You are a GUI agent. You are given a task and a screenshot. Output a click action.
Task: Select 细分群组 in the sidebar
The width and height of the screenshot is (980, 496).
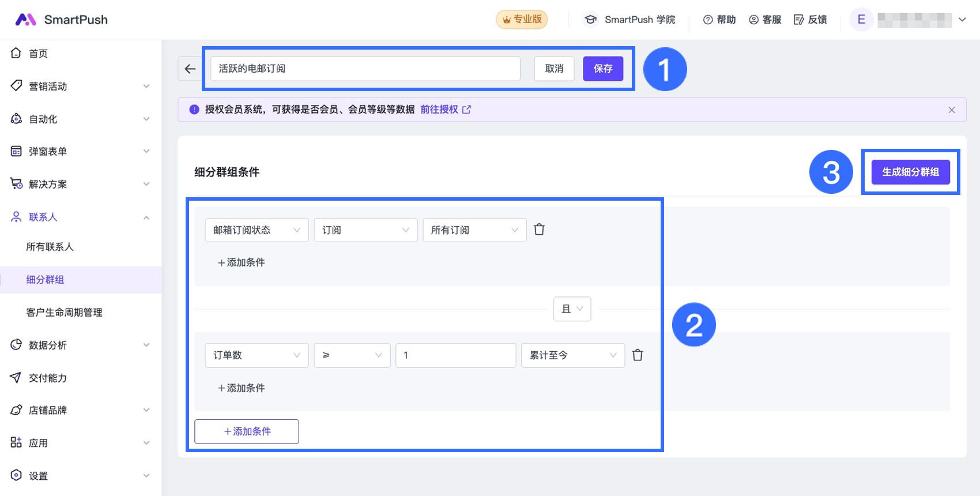81,280
